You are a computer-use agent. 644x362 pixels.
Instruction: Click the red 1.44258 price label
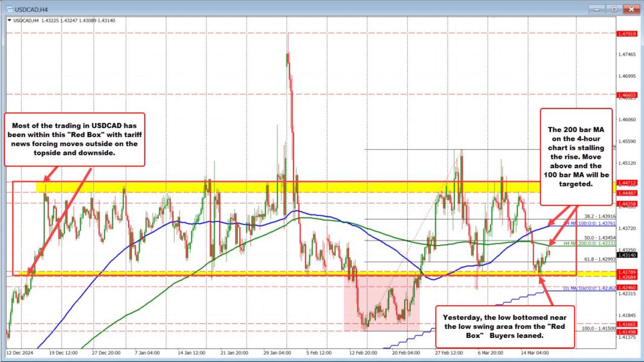[x=626, y=204]
